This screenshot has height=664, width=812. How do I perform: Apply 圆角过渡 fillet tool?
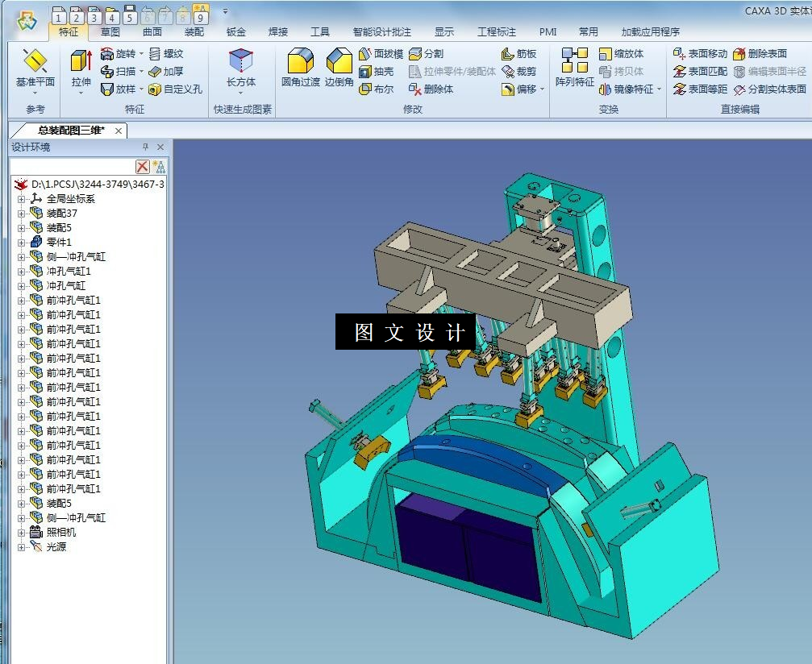(300, 68)
